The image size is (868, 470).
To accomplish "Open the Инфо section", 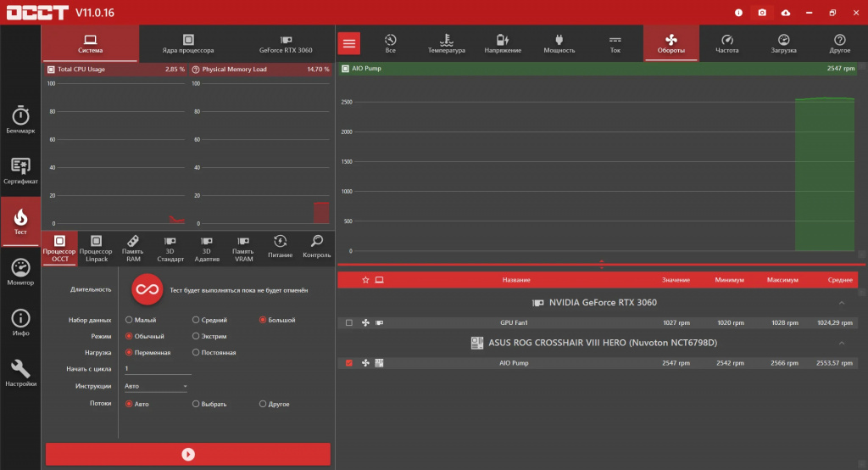I will click(x=20, y=322).
